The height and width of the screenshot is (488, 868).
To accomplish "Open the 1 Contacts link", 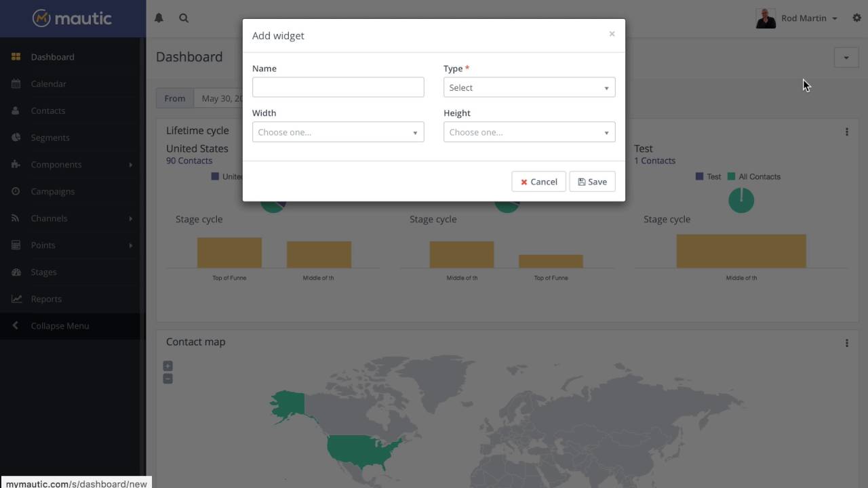I will (654, 161).
